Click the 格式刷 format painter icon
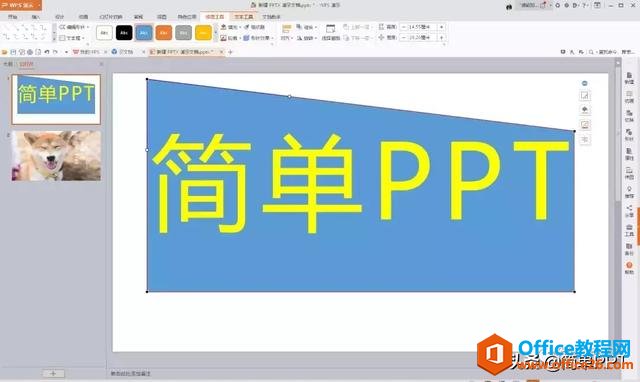Image resolution: width=640 pixels, height=382 pixels. pyautogui.click(x=255, y=27)
